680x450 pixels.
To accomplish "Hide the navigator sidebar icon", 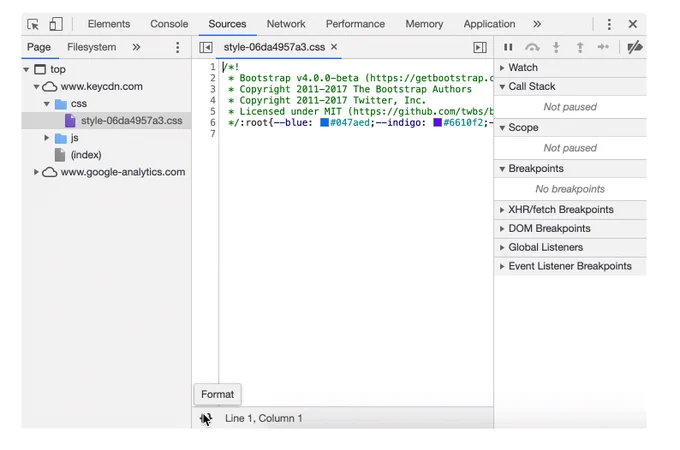I will pyautogui.click(x=206, y=47).
